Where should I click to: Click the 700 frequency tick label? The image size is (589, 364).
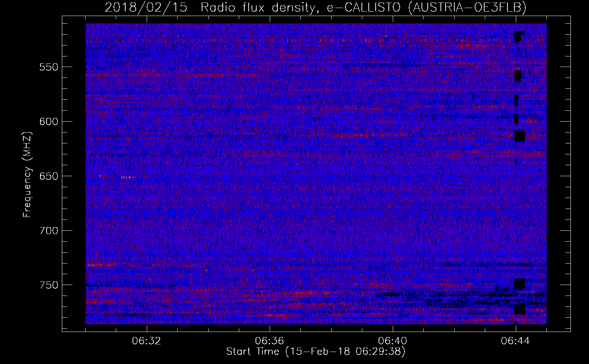point(49,231)
